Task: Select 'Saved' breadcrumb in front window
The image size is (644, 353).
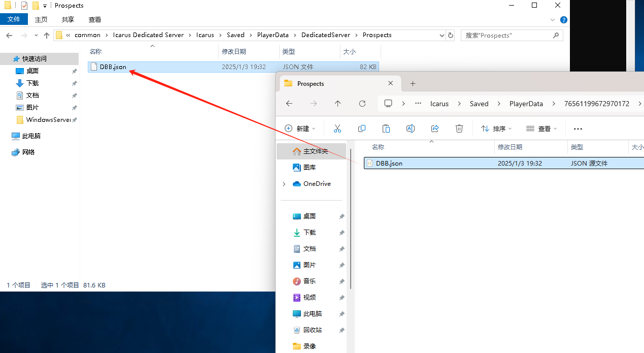Action: [x=479, y=104]
